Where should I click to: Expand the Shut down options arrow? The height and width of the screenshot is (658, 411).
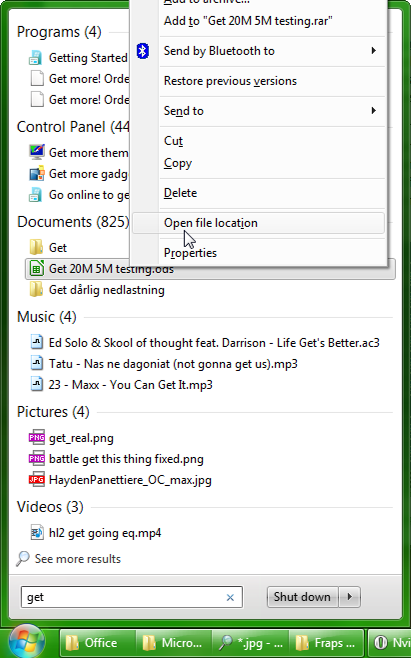(x=350, y=597)
